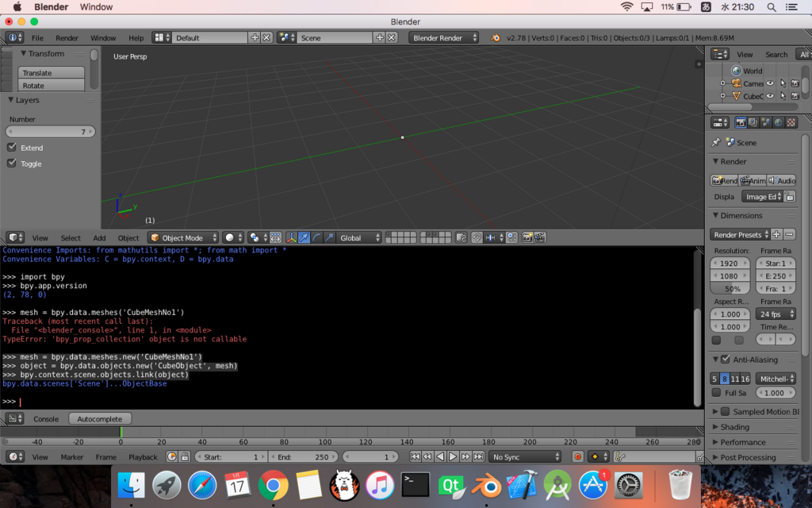Hide Camera with its eye icon
This screenshot has height=508, width=812.
tap(771, 83)
